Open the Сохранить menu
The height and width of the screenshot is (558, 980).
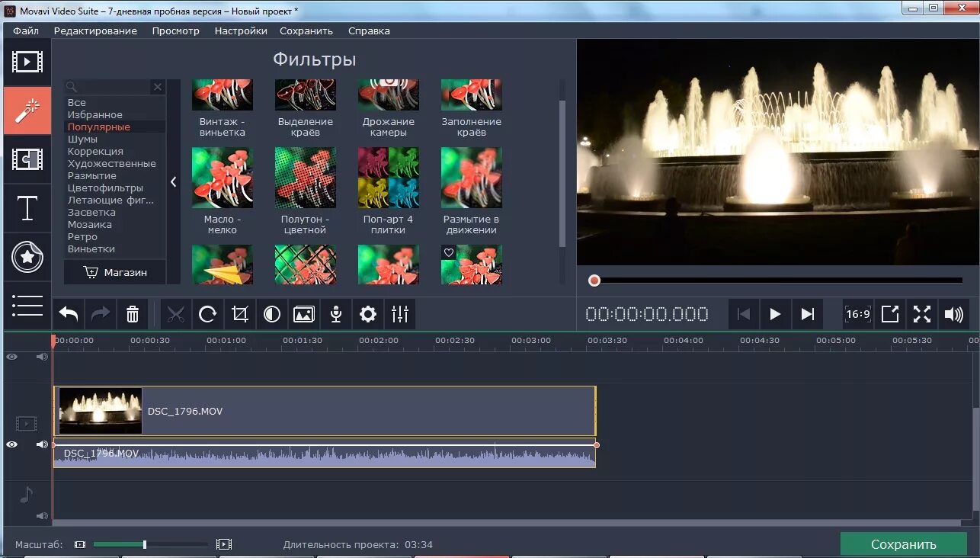[306, 31]
